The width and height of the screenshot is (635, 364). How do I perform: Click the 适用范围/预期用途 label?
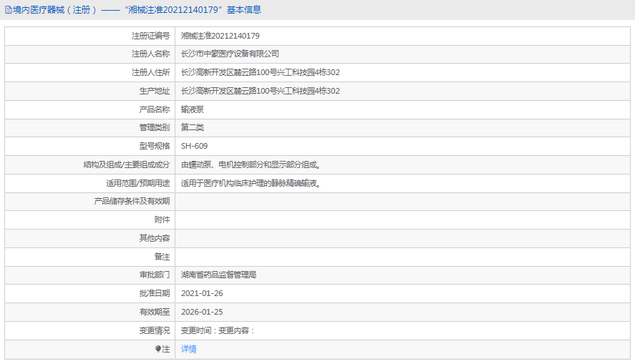pyautogui.click(x=138, y=183)
